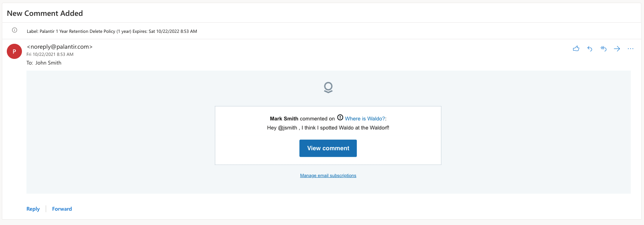Click the single-arrow Reply icon
Viewport: 644px width, 225px height.
tap(590, 49)
